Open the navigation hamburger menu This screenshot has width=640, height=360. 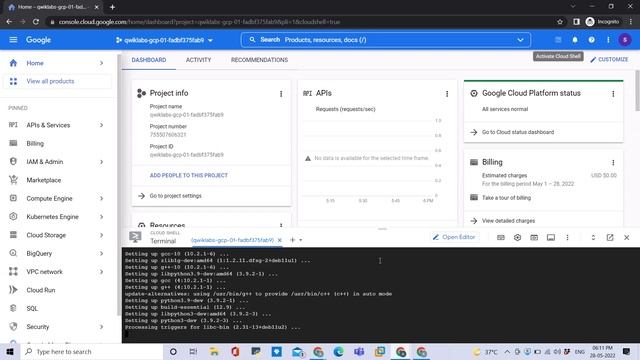pyautogui.click(x=13, y=40)
